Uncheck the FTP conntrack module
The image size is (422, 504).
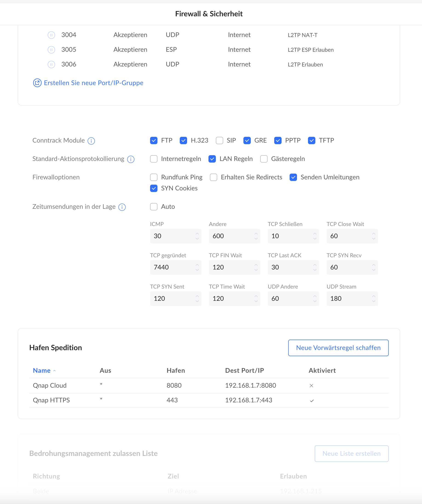click(154, 140)
